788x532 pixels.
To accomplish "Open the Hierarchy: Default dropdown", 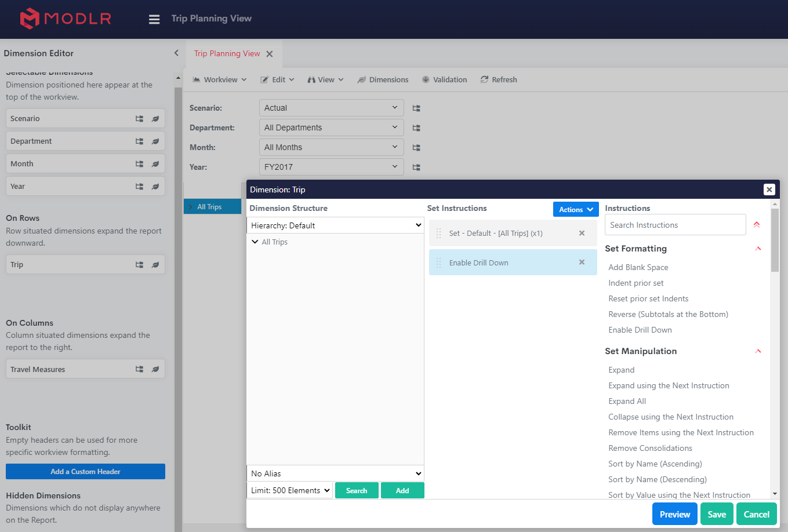I will pos(335,225).
